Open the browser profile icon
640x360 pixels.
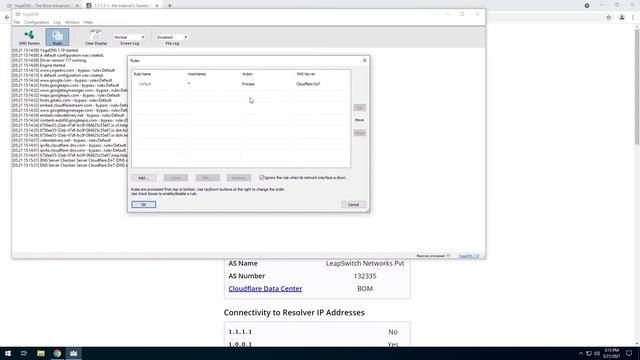pos(622,18)
